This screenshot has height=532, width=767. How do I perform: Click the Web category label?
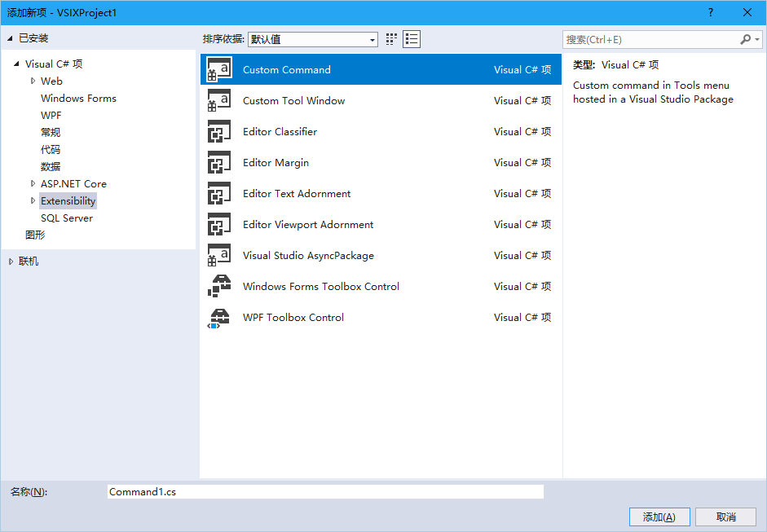51,81
